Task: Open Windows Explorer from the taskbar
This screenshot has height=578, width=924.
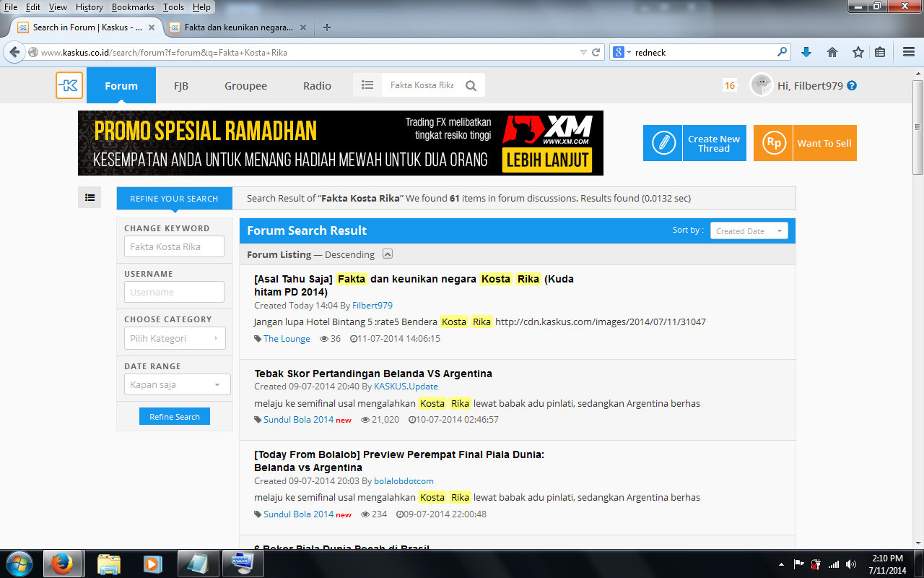Action: coord(109,564)
